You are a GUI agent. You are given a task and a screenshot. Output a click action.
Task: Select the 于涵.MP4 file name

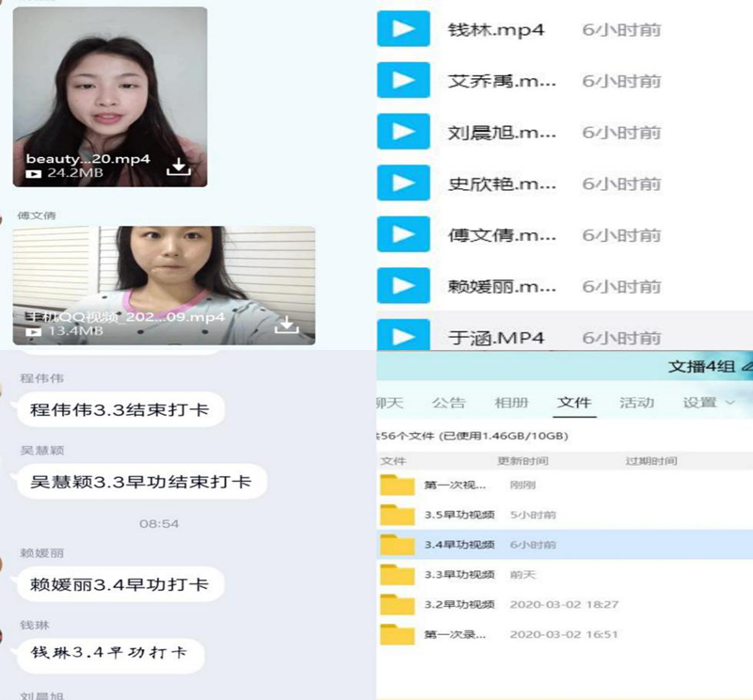[x=496, y=338]
